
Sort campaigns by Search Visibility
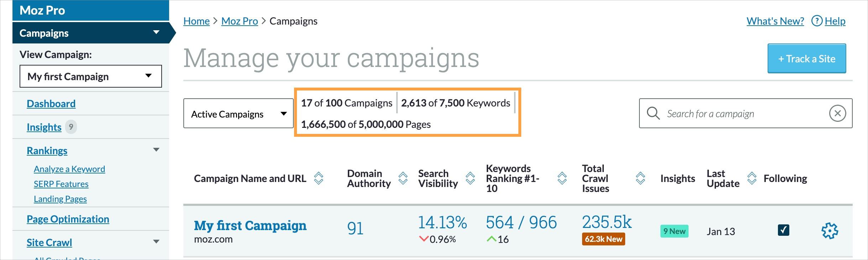pos(470,178)
